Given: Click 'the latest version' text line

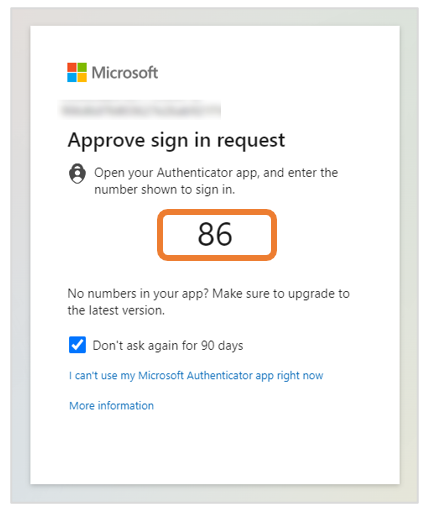Looking at the screenshot, I should click(x=116, y=311).
